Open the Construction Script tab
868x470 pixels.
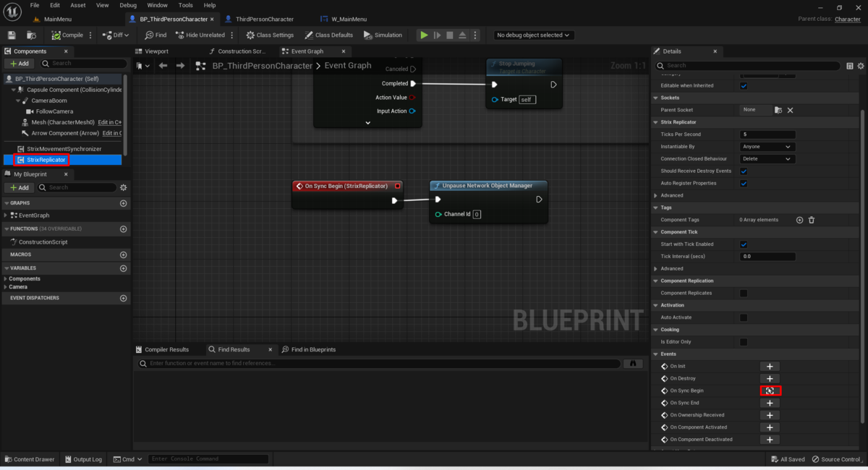(x=242, y=51)
